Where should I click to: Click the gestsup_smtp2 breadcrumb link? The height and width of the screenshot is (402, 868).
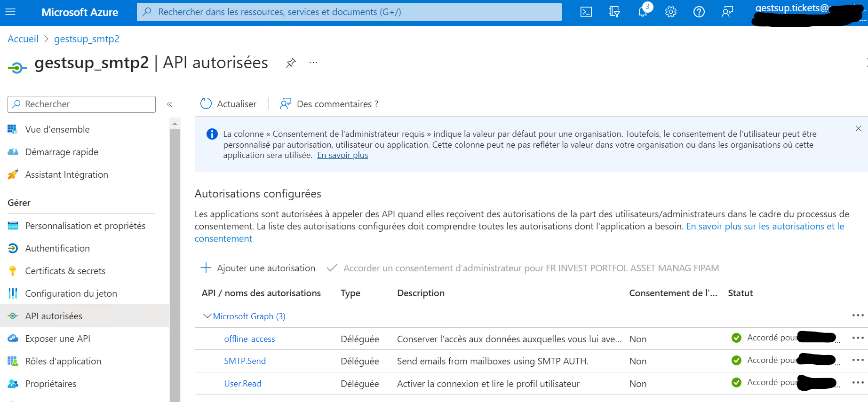point(87,39)
